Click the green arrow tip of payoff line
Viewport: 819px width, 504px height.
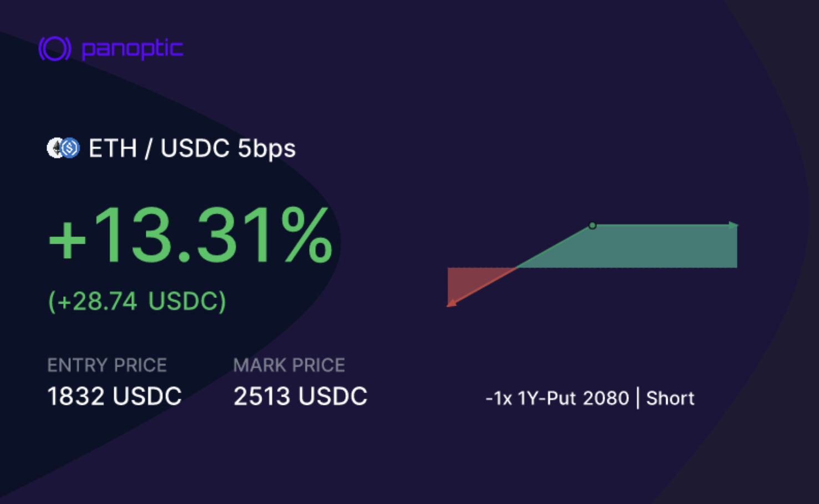(734, 225)
